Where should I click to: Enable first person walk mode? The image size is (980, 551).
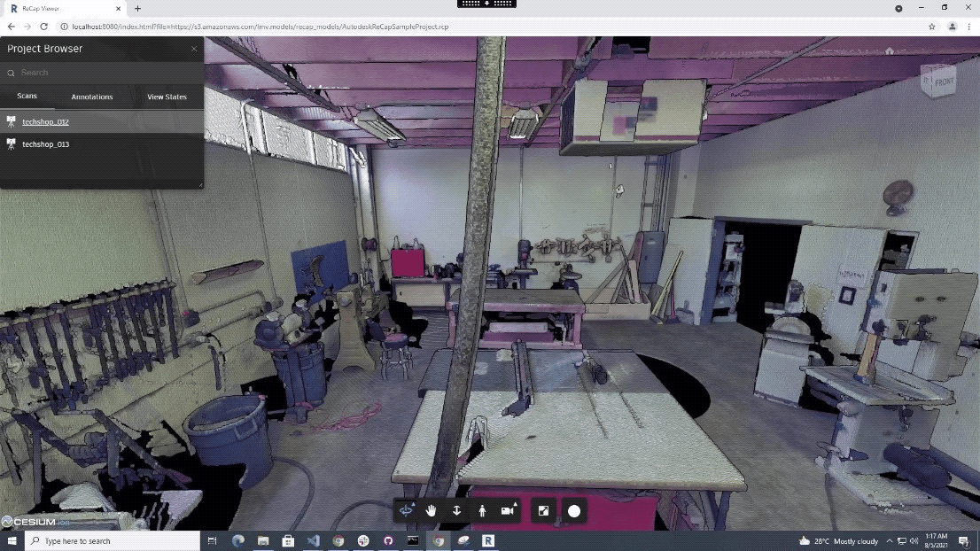pos(482,510)
